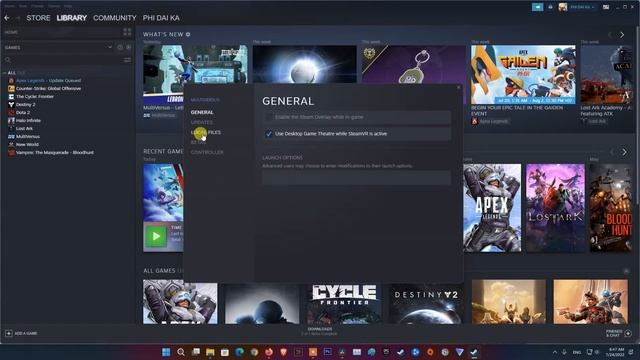640x360 pixels.
Task: Open the BETAS properties tab
Action: pyautogui.click(x=198, y=142)
